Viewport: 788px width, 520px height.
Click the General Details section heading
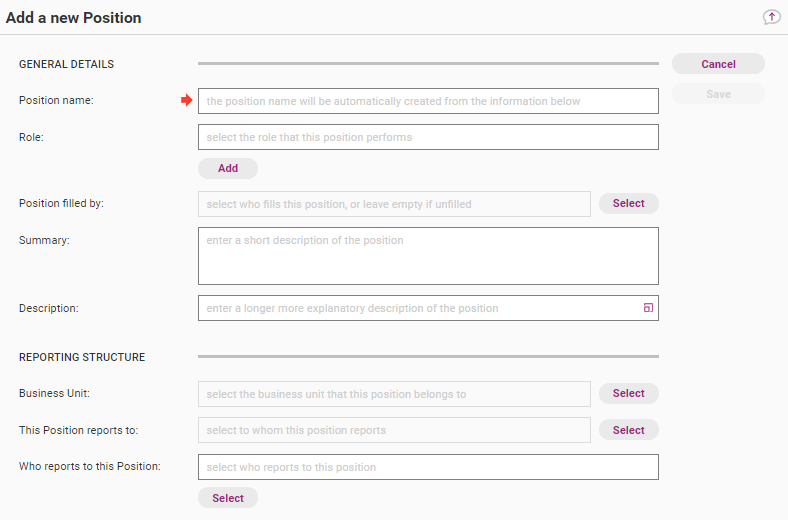coord(66,64)
